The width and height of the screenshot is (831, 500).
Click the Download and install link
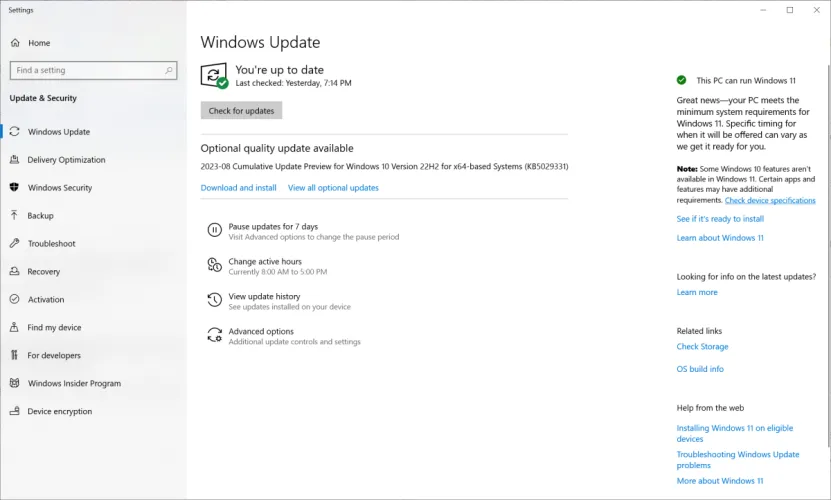coord(238,188)
